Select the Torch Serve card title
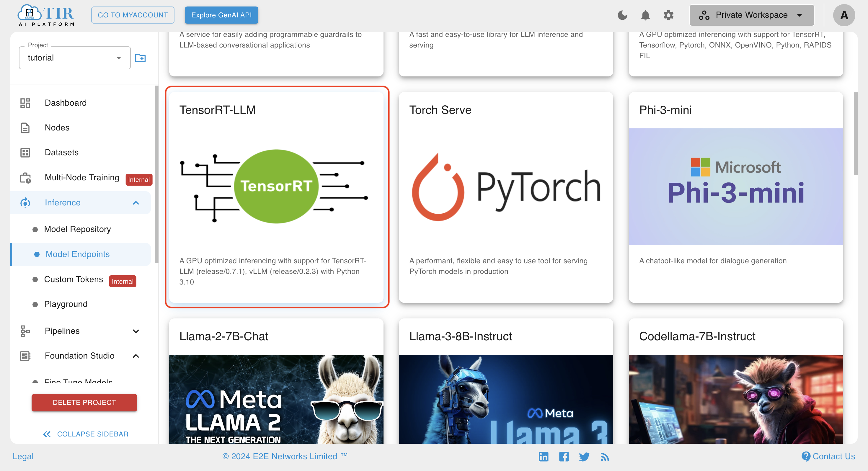Image resolution: width=868 pixels, height=471 pixels. 440,110
